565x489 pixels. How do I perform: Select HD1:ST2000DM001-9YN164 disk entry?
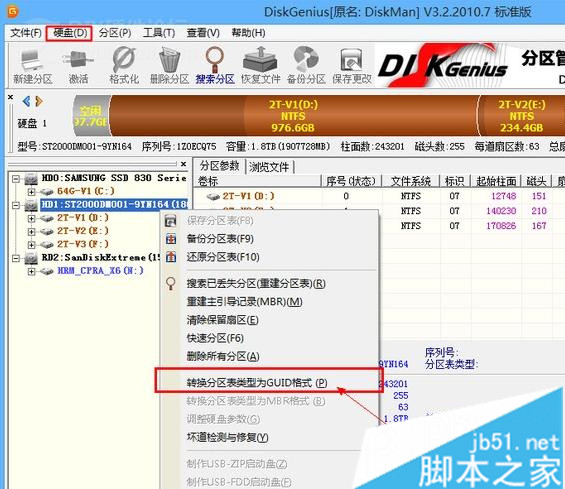click(114, 205)
